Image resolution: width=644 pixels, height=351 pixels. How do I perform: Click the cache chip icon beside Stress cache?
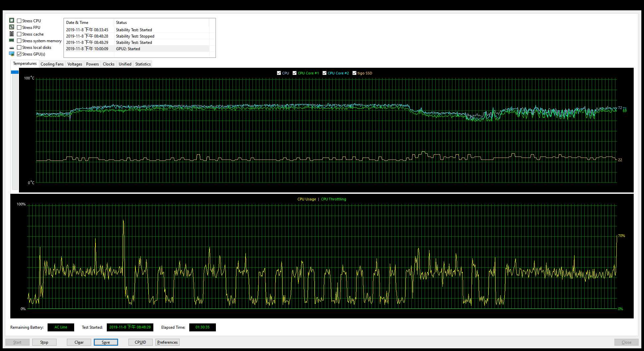(12, 34)
